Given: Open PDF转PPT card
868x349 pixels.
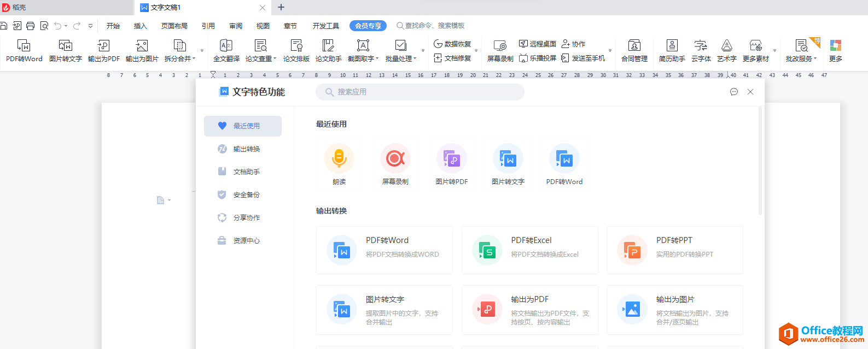Looking at the screenshot, I should point(675,250).
